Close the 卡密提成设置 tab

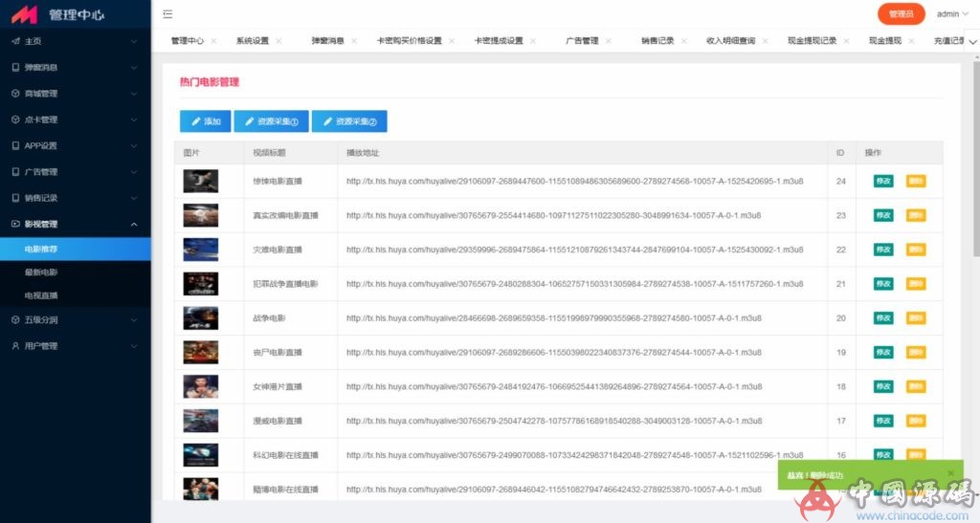coord(532,41)
